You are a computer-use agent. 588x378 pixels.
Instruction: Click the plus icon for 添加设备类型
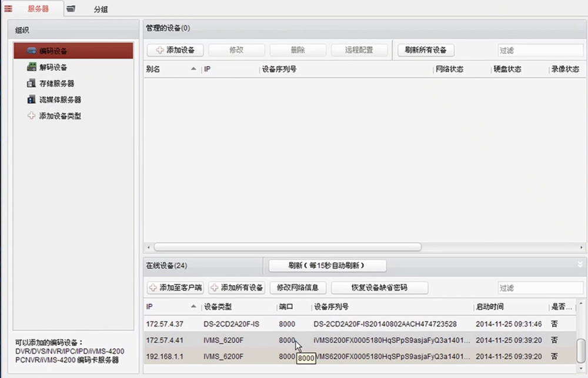click(x=32, y=116)
